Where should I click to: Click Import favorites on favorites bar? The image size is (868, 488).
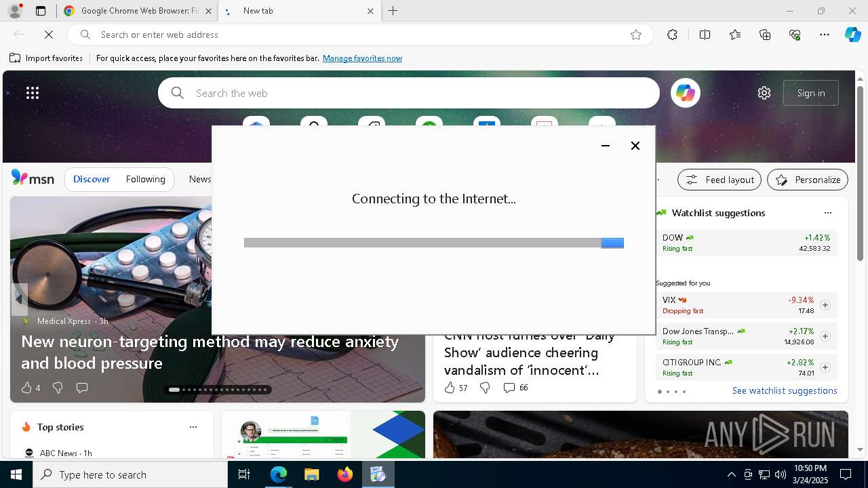(x=46, y=58)
